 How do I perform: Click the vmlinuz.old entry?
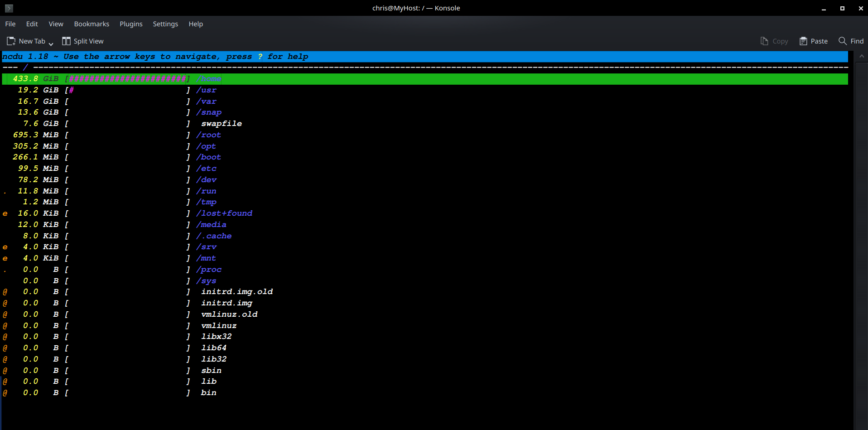229,314
